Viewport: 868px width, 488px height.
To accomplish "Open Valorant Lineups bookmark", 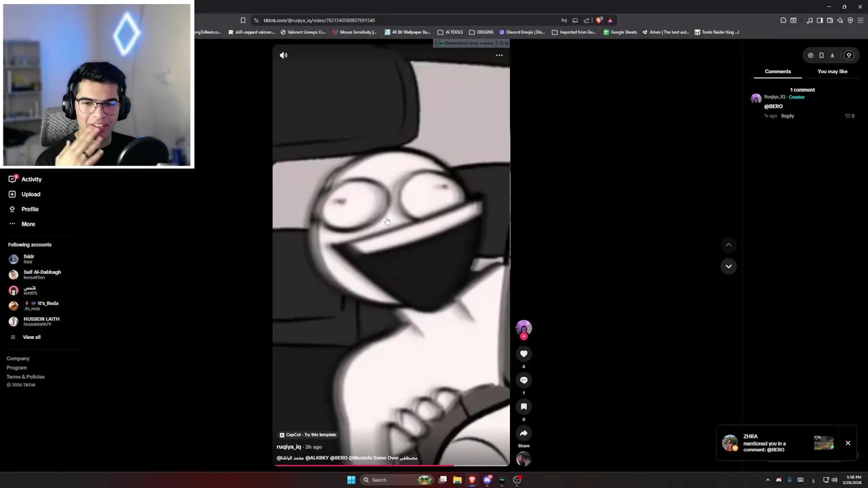I will tap(302, 32).
